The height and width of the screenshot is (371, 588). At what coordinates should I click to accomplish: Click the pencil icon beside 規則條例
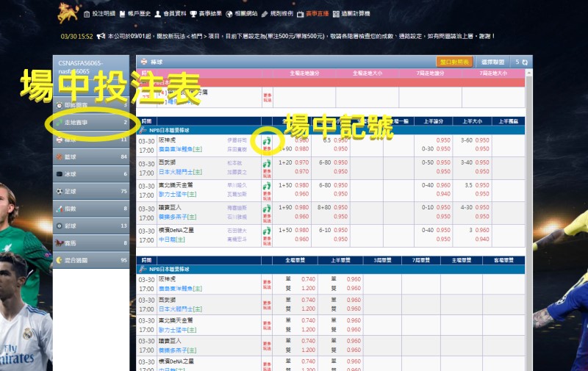pyautogui.click(x=265, y=14)
